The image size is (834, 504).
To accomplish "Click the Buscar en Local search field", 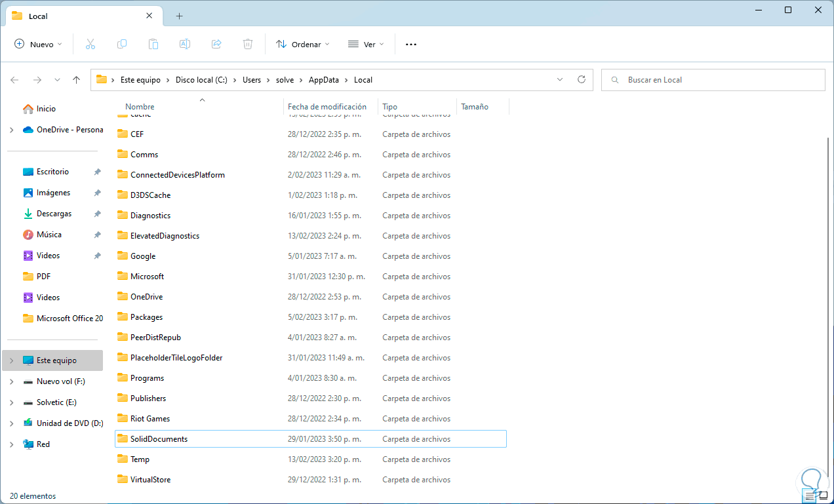I will coord(713,80).
